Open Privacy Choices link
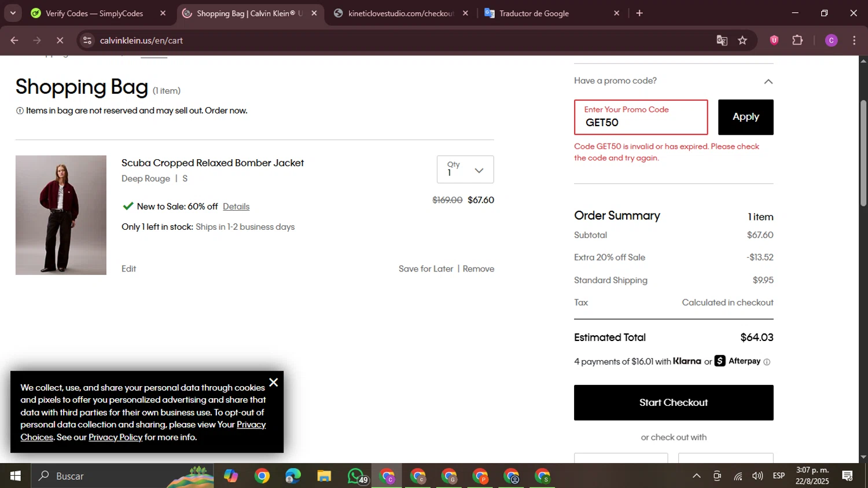868x488 pixels. click(x=144, y=431)
